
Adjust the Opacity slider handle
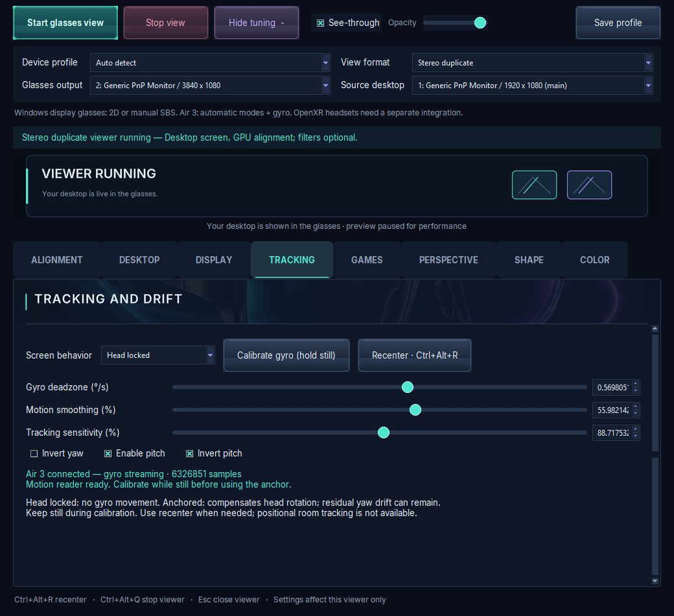480,23
